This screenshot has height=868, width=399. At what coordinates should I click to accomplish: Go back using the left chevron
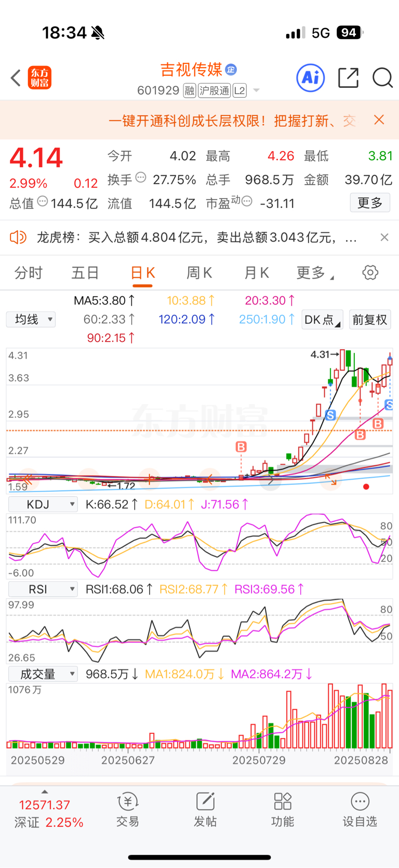(x=16, y=78)
